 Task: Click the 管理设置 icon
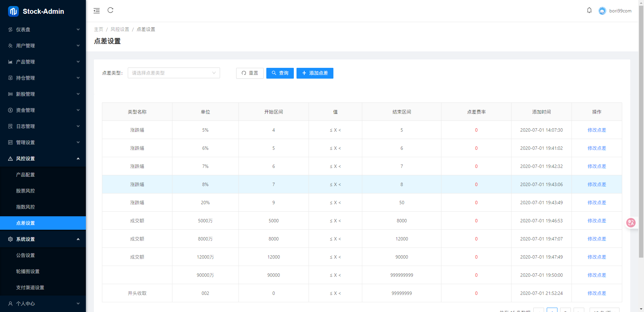[10, 142]
